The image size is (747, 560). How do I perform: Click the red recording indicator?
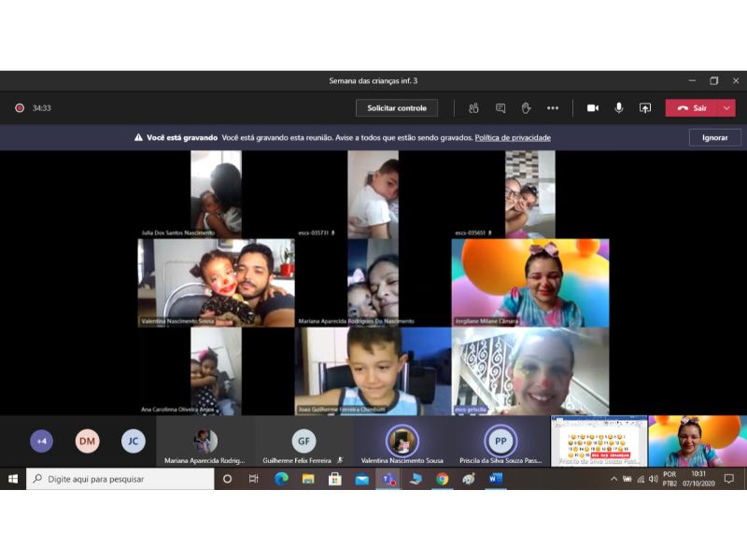pos(20,108)
